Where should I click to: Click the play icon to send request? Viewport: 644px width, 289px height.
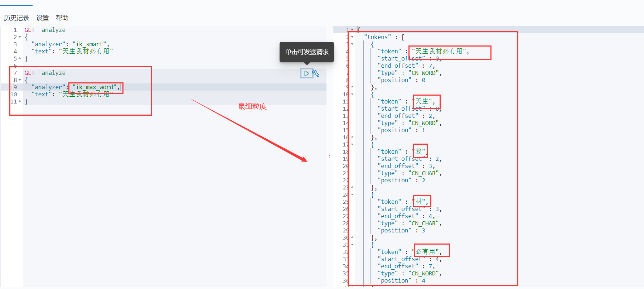(306, 73)
